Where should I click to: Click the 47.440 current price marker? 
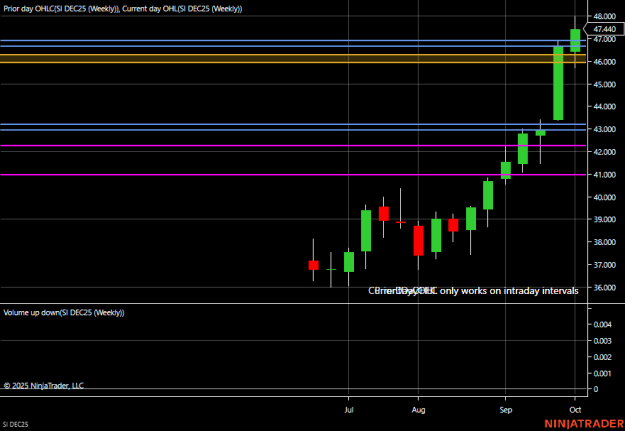pos(604,29)
